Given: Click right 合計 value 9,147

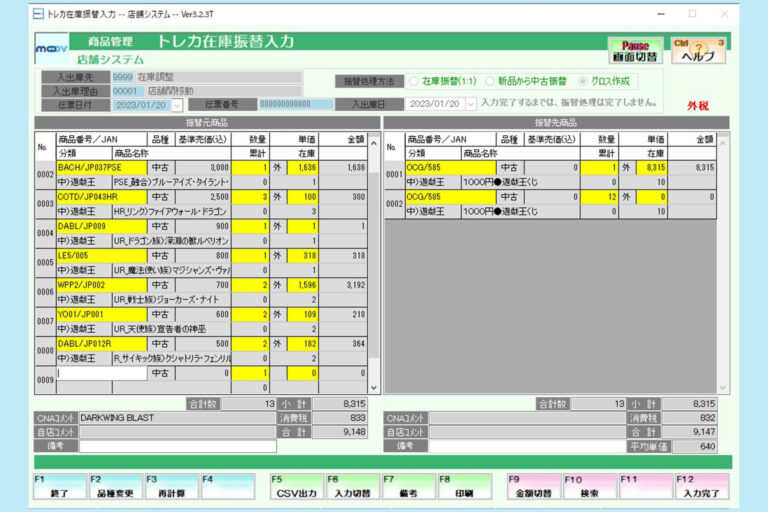Looking at the screenshot, I should 690,432.
